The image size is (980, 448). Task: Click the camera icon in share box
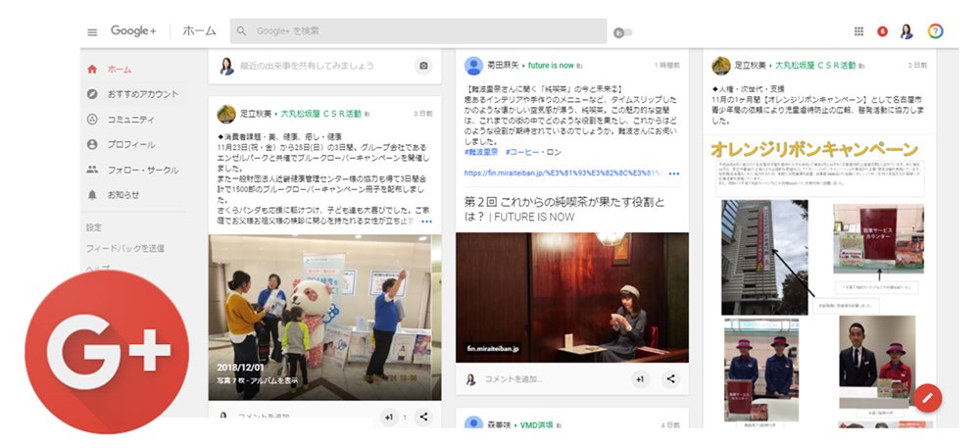point(423,66)
